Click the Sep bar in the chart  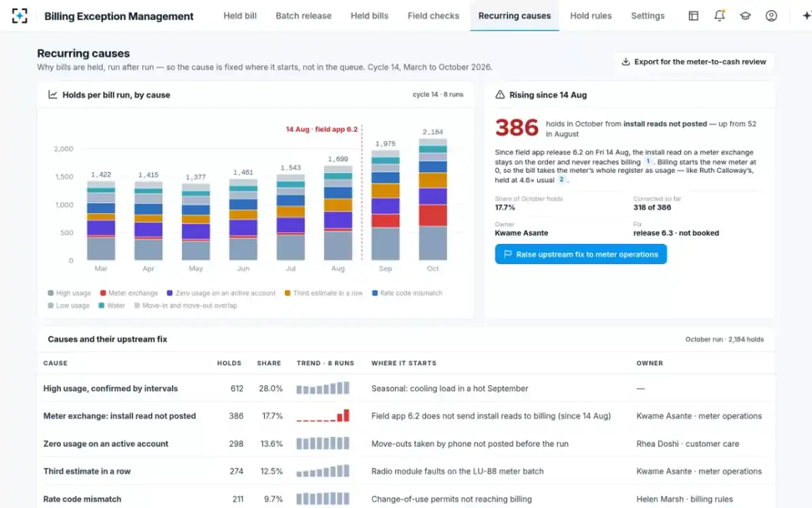(386, 205)
